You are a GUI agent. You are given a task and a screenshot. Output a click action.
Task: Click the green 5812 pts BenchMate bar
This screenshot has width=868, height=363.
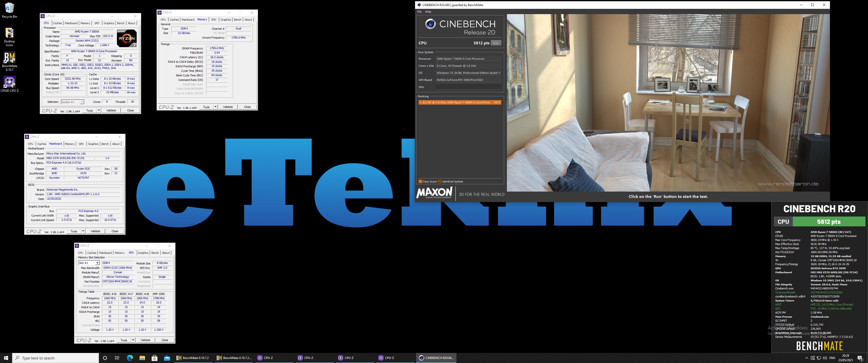click(829, 222)
